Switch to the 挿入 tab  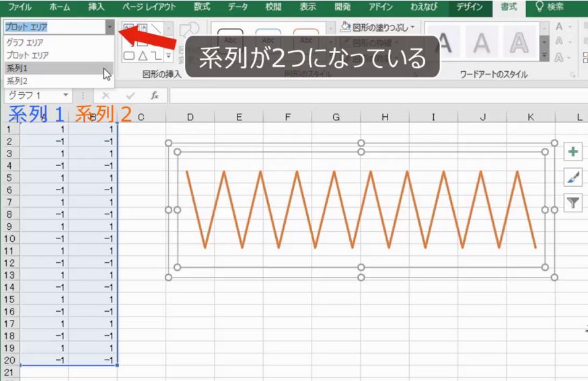pyautogui.click(x=96, y=7)
